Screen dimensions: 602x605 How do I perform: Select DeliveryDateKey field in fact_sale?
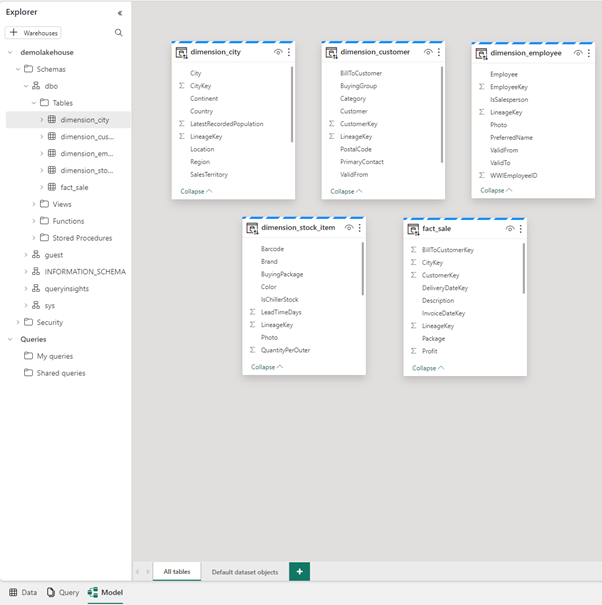(x=445, y=288)
